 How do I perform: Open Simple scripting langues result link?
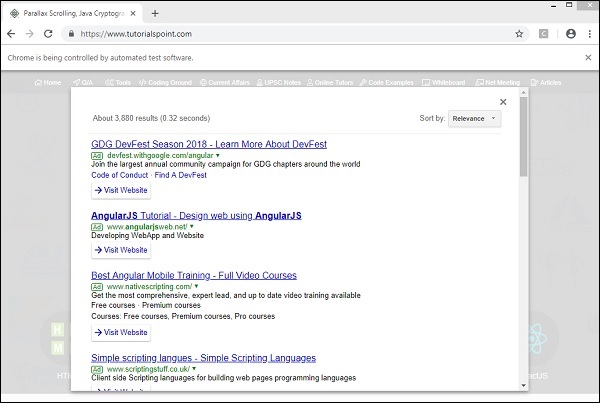204,358
